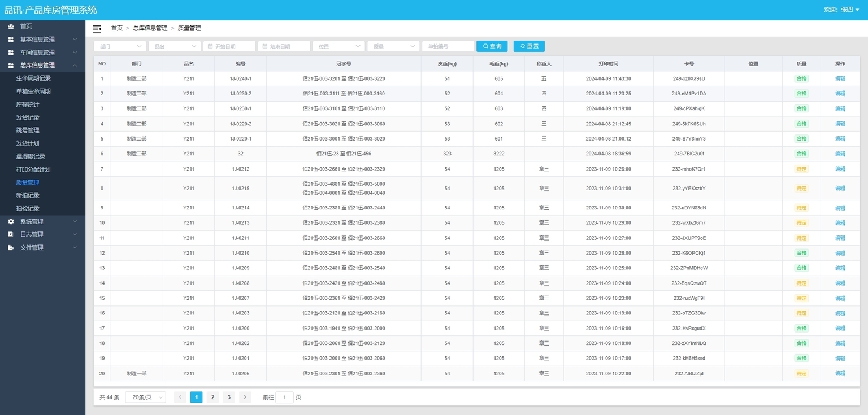Click the 车间信息管理 grid icon

pyautogui.click(x=11, y=53)
